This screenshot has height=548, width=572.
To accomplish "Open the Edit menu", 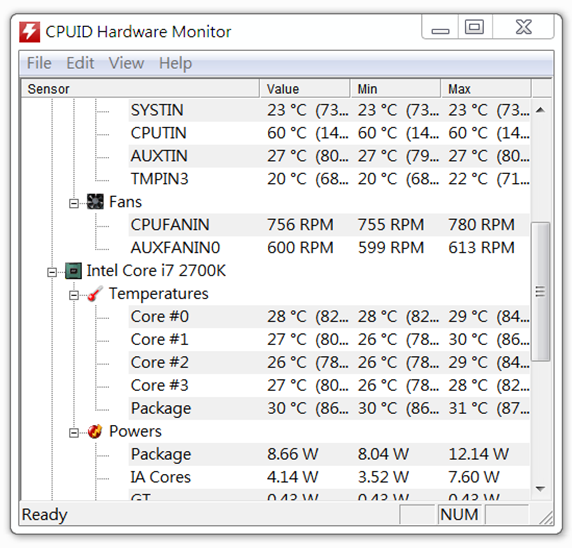I will [x=80, y=63].
